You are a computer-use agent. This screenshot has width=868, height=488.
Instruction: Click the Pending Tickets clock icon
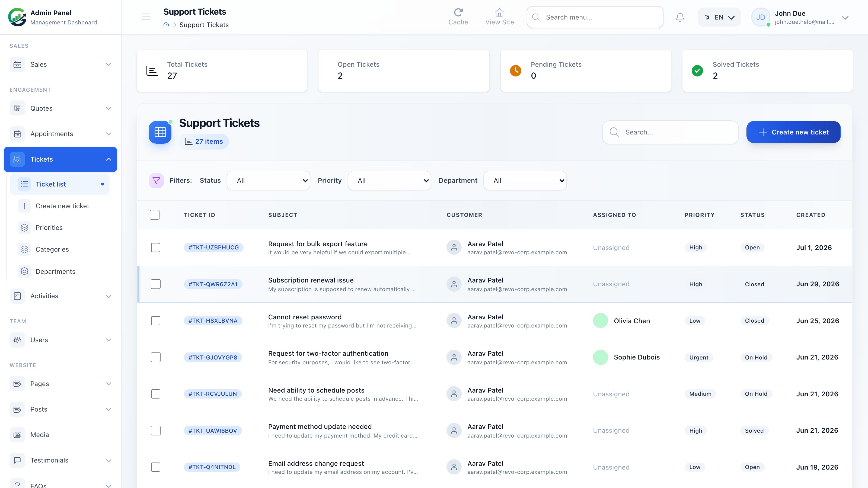coord(516,71)
